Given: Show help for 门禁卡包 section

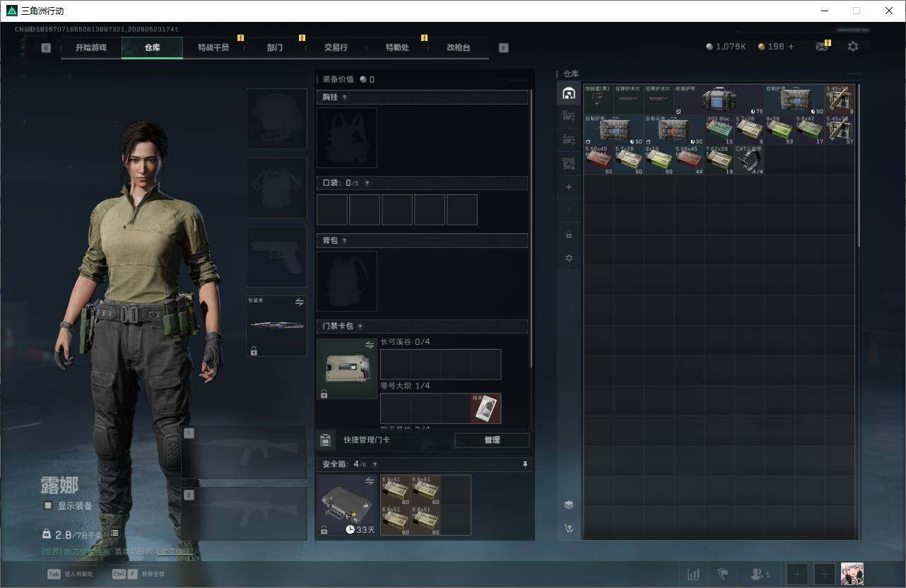Looking at the screenshot, I should click(360, 327).
